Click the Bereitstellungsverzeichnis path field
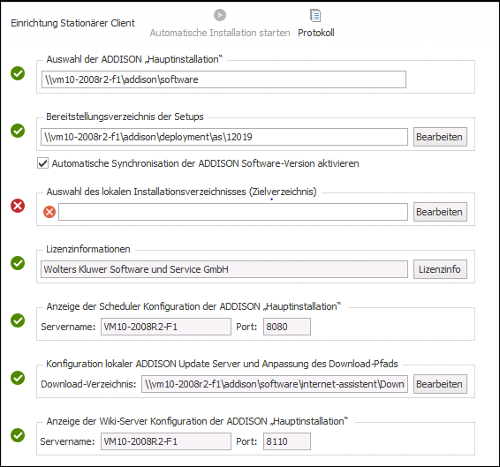Image resolution: width=500 pixels, height=467 pixels. coord(224,137)
